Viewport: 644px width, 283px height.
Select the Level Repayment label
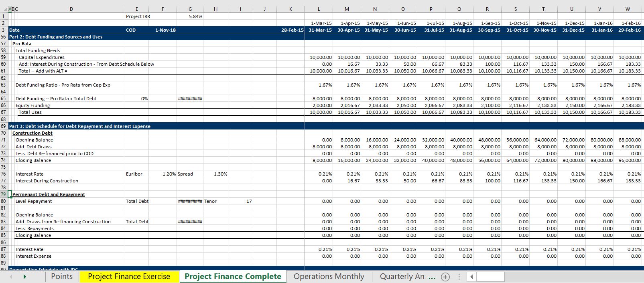[34, 201]
